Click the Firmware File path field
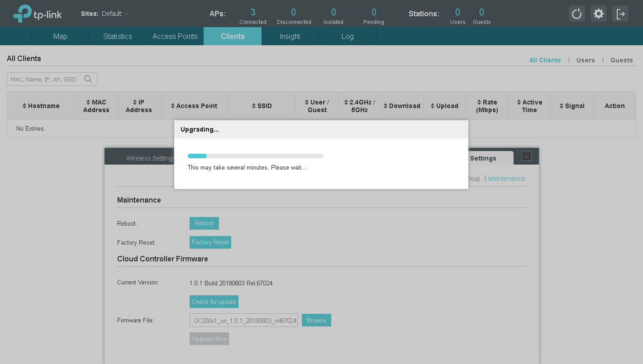 pos(244,321)
